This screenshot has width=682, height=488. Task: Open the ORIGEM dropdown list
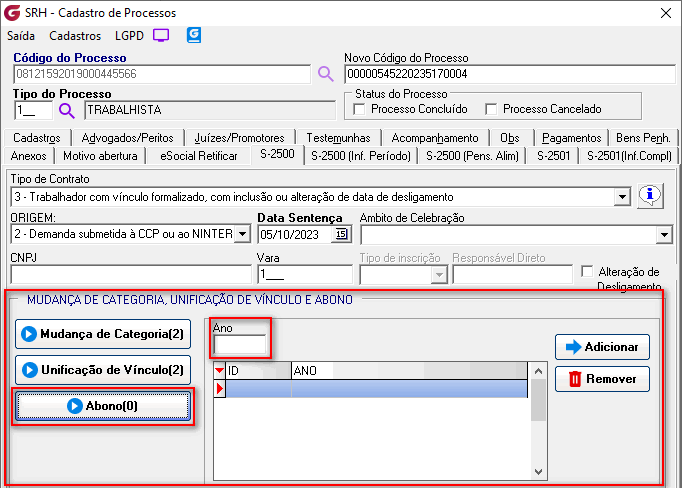click(241, 234)
